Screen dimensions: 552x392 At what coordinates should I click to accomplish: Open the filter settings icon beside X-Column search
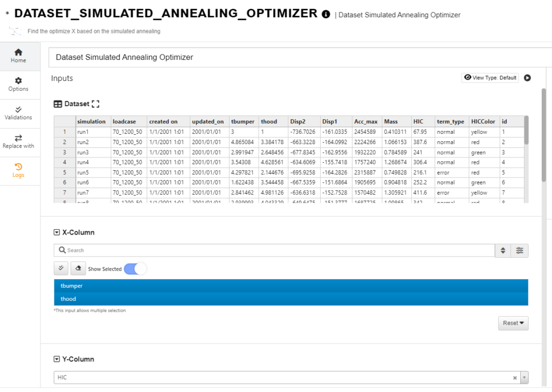click(x=519, y=250)
